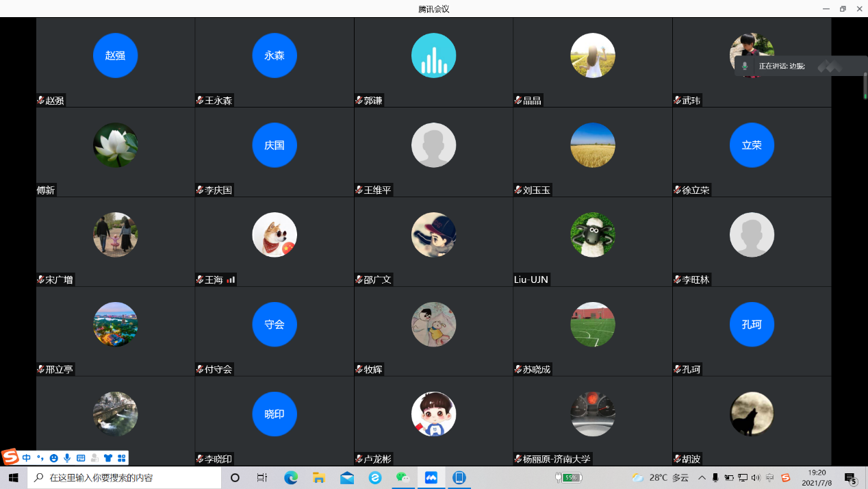Open the Windows Start menu
Viewport: 868px width, 489px height.
[x=13, y=477]
